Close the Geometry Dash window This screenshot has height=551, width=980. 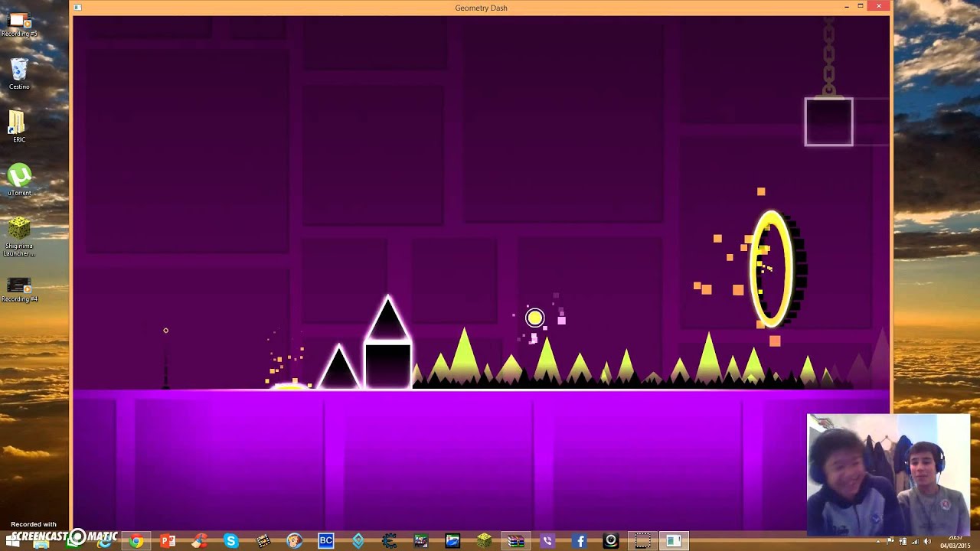pyautogui.click(x=879, y=6)
